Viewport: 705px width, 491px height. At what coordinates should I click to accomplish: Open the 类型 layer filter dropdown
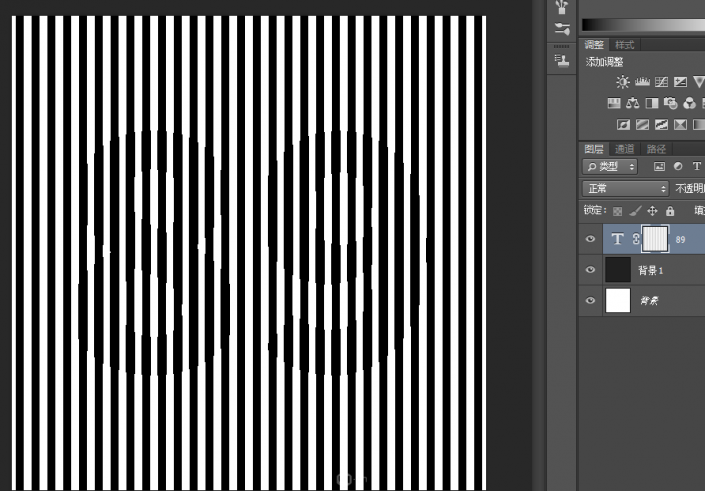pos(610,167)
